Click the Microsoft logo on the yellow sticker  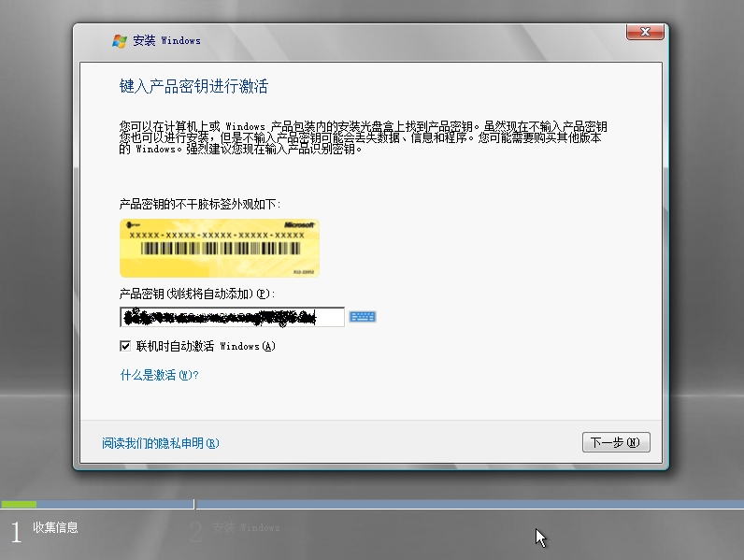pyautogui.click(x=298, y=226)
